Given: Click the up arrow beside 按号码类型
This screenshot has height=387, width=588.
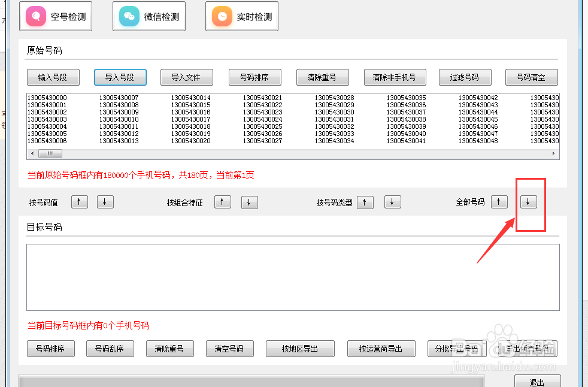Looking at the screenshot, I should click(365, 202).
